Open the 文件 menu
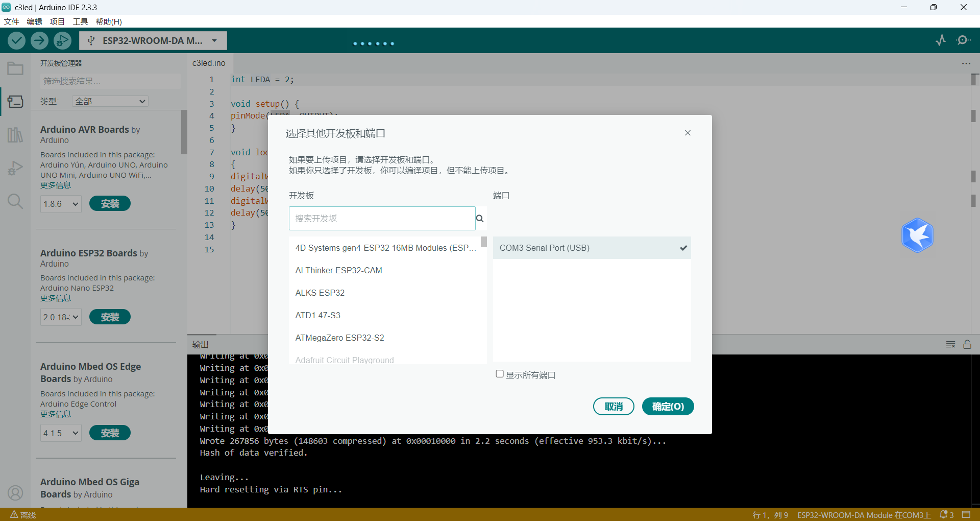980x521 pixels. click(x=11, y=21)
